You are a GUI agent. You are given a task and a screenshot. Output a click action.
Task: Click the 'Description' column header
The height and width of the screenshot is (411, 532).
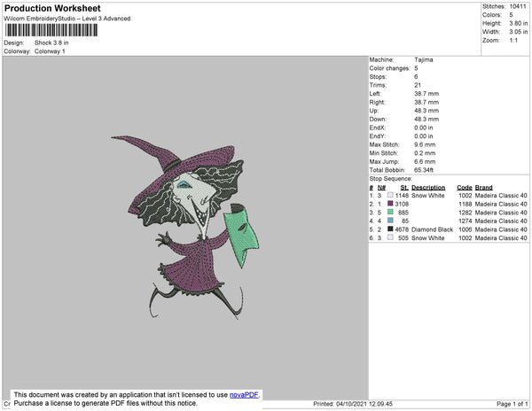[x=428, y=188]
